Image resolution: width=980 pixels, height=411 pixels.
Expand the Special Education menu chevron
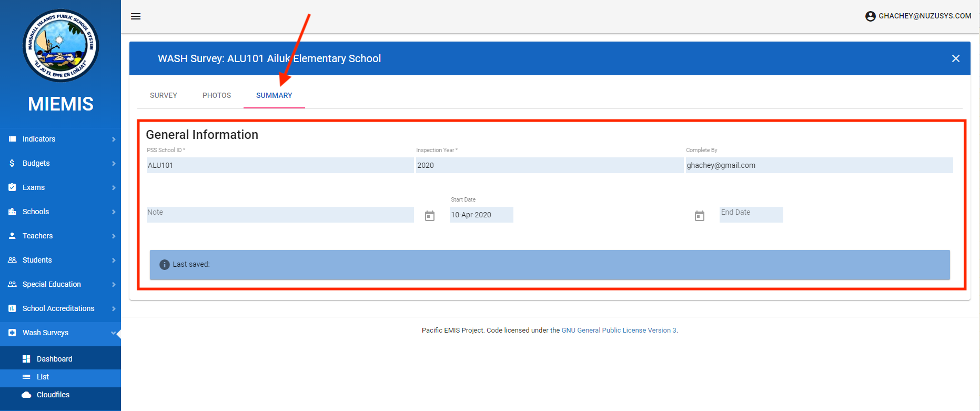(x=114, y=284)
